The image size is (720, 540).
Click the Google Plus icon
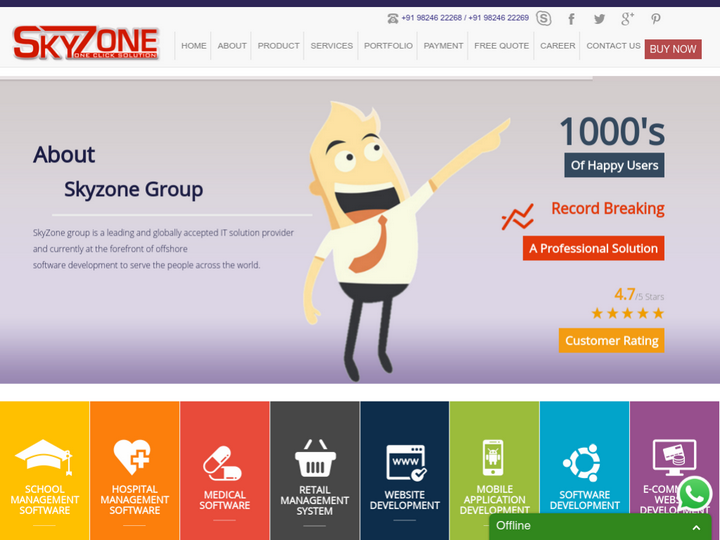[x=627, y=18]
